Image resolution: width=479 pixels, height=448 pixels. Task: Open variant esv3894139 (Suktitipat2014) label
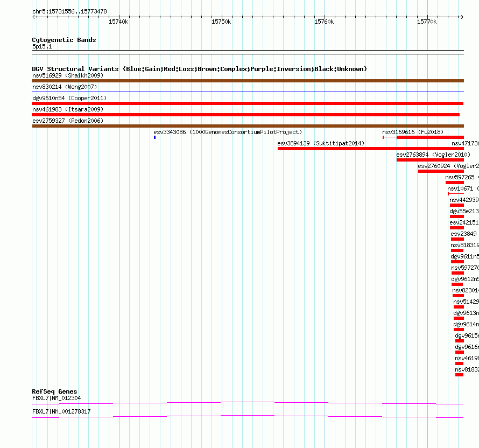point(321,143)
